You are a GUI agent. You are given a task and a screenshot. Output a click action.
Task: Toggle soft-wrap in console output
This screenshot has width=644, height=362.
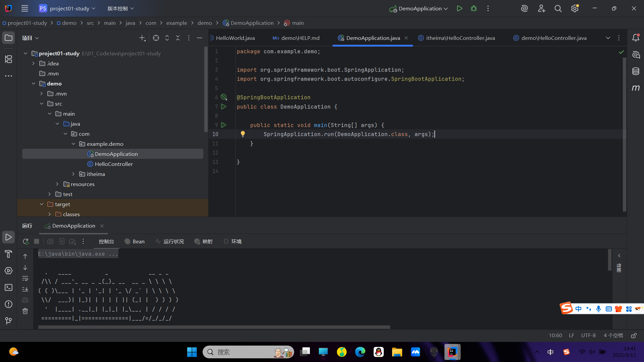[25, 279]
